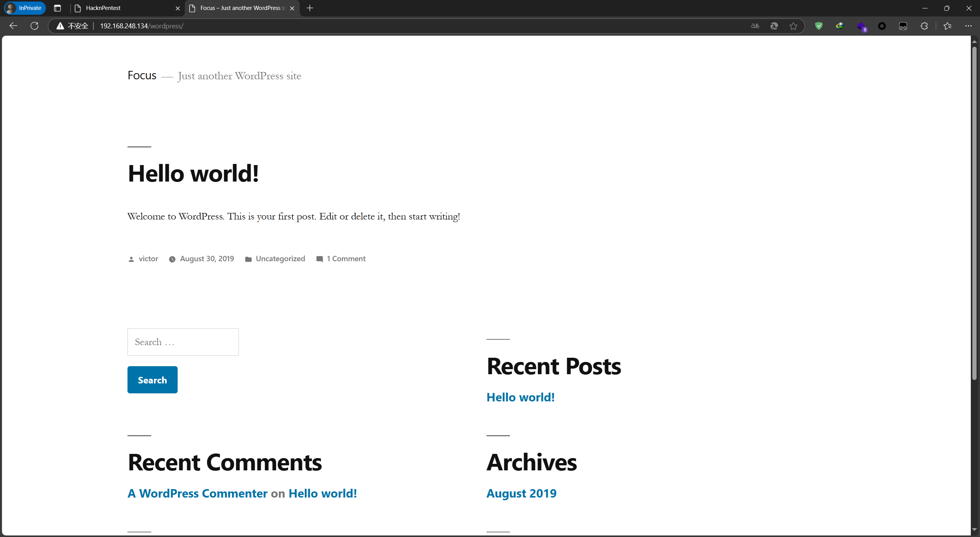Click the blue Search button

(152, 380)
